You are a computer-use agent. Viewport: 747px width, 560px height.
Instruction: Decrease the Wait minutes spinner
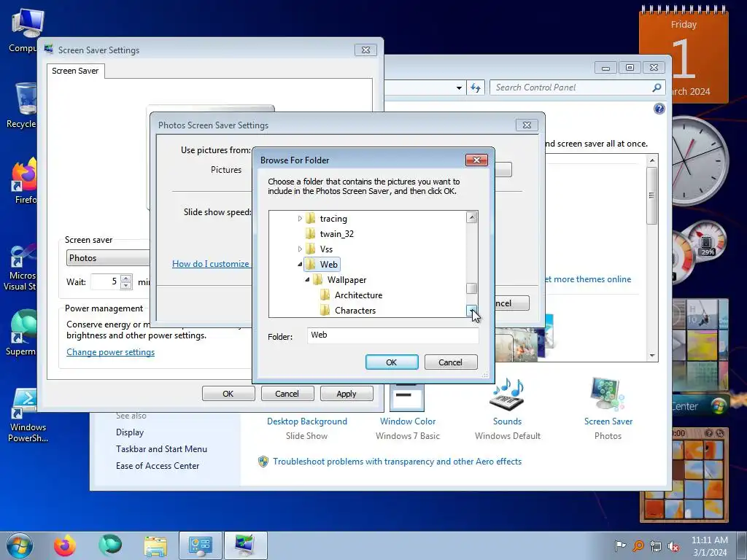click(x=125, y=286)
